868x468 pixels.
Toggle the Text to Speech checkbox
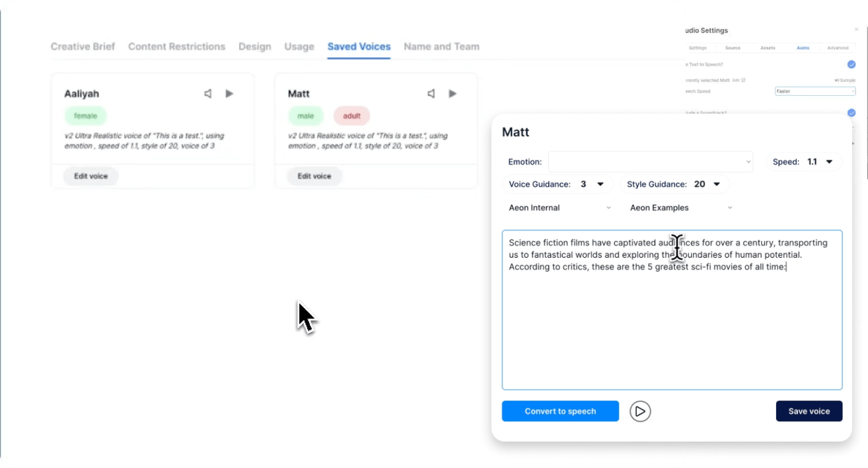tap(851, 64)
